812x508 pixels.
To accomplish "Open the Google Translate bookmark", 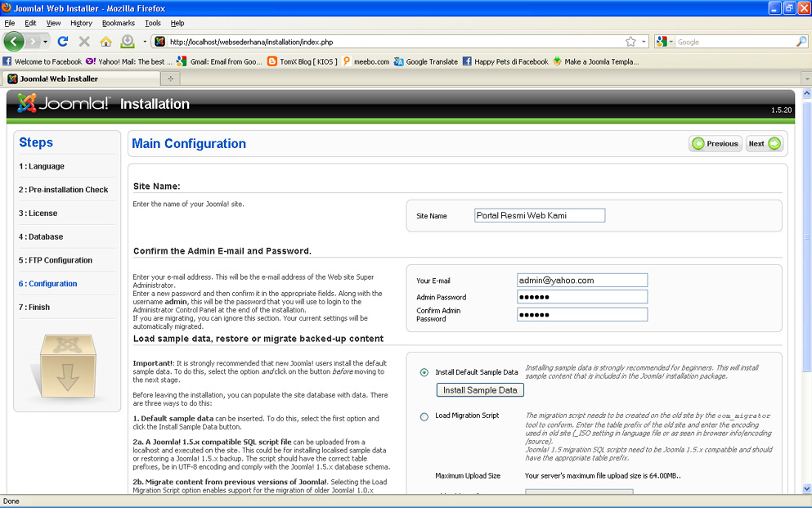I will (426, 61).
